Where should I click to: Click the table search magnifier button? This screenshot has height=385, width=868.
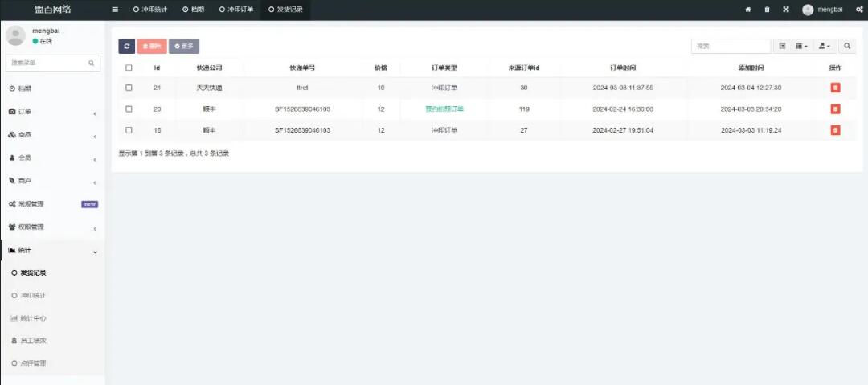(x=848, y=47)
